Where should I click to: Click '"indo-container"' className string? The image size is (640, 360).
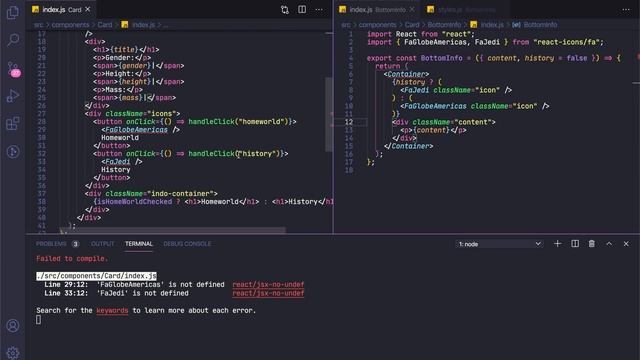(x=180, y=194)
